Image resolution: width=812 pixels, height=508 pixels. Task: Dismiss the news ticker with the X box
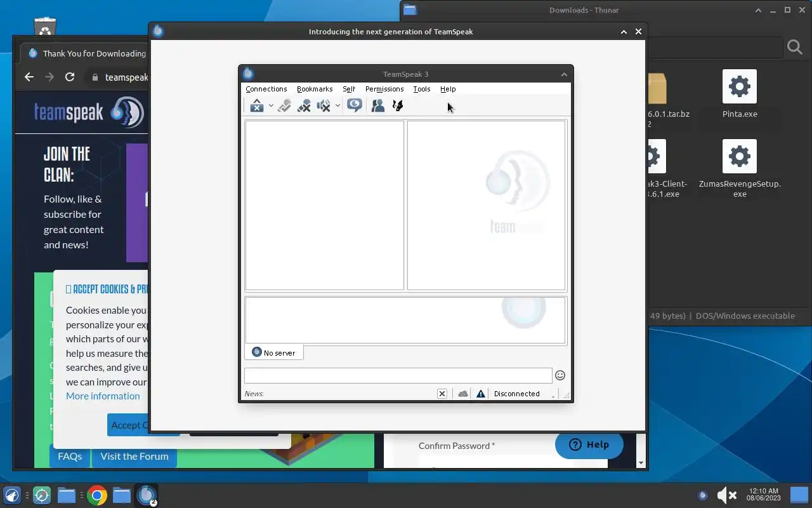[442, 394]
